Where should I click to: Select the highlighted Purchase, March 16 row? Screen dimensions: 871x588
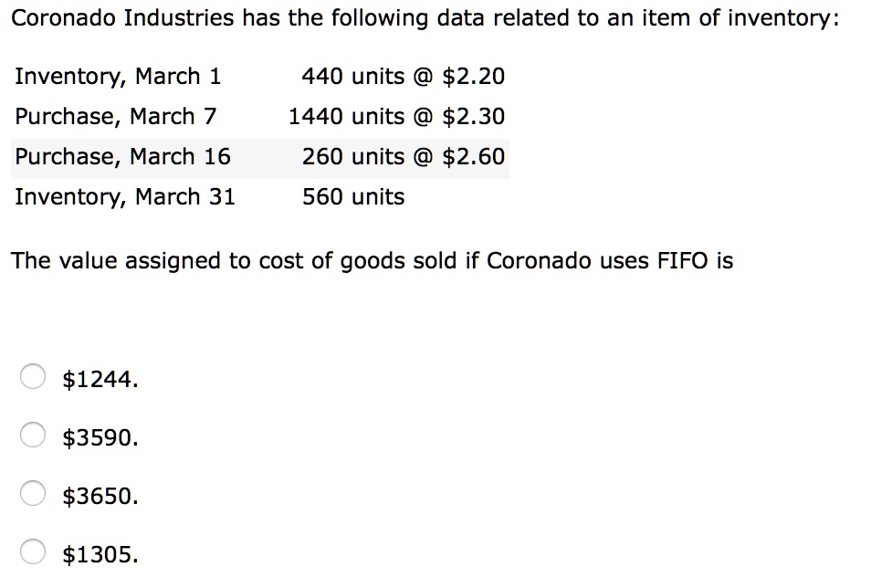click(260, 158)
